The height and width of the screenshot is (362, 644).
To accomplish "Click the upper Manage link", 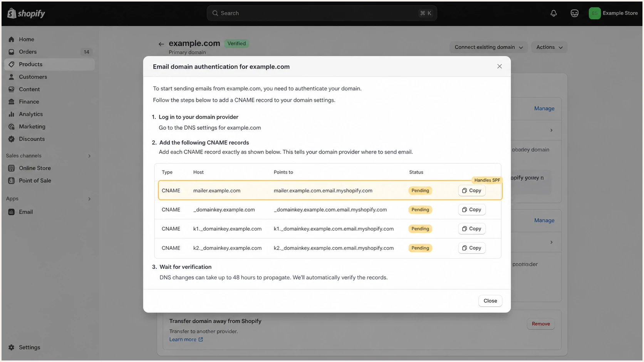I will (x=544, y=108).
